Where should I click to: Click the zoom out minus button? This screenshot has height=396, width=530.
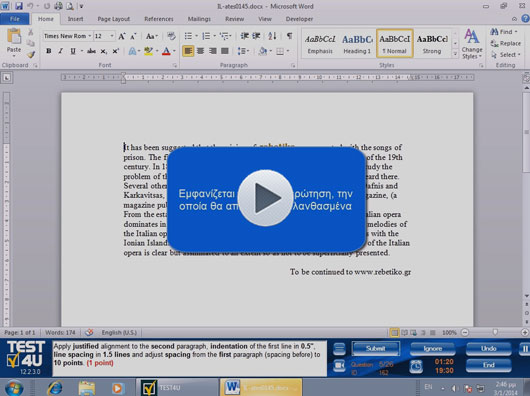(465, 332)
